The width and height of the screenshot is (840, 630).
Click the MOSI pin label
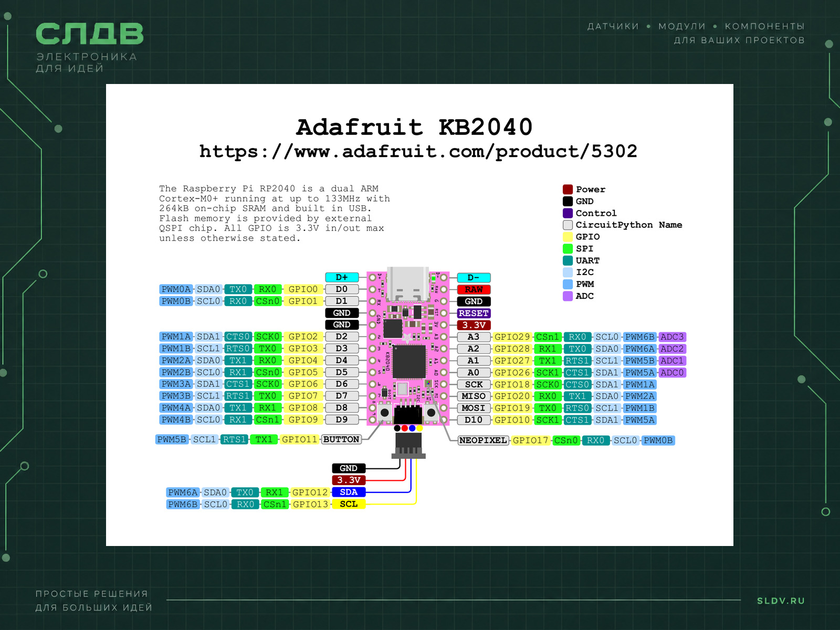(x=474, y=408)
